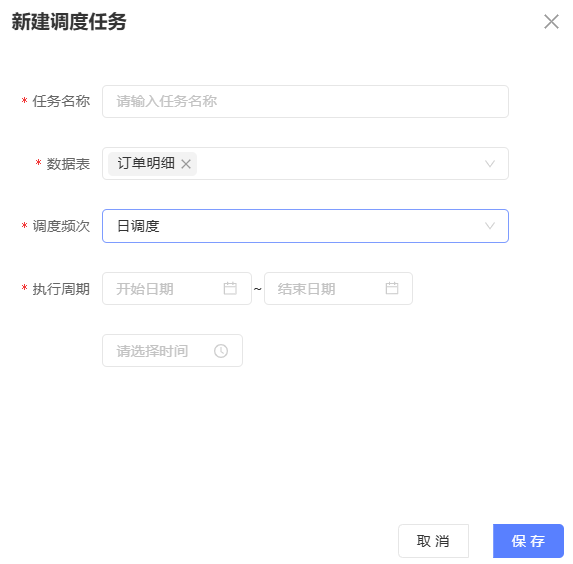Click the 执行周期 field label
Image resolution: width=573 pixels, height=564 pixels.
click(x=61, y=289)
